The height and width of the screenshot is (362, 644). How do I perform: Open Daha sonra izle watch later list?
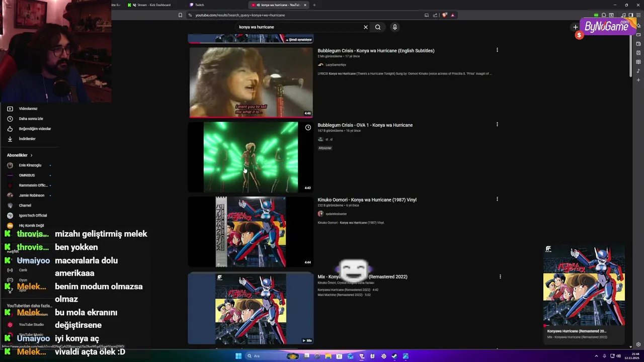click(x=31, y=119)
